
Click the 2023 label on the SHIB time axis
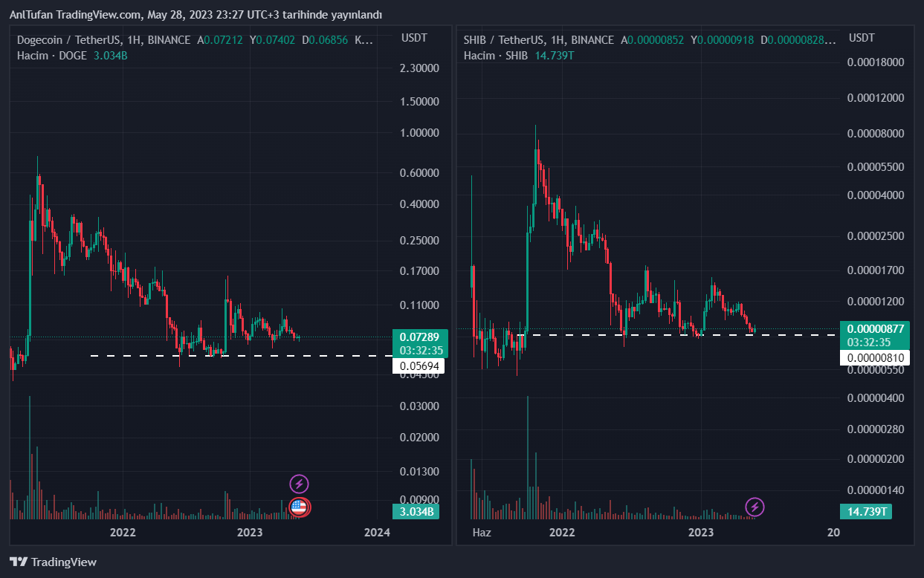[x=701, y=532]
